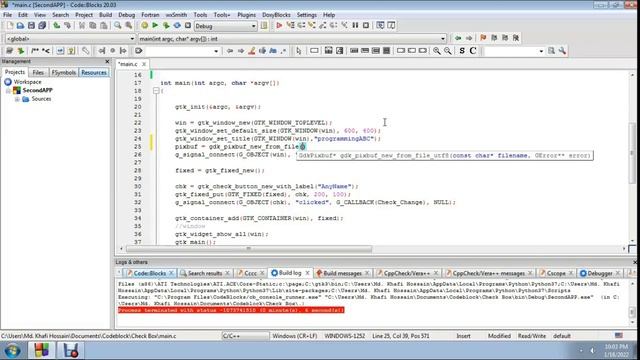Click the red process terminated log line

[231, 310]
